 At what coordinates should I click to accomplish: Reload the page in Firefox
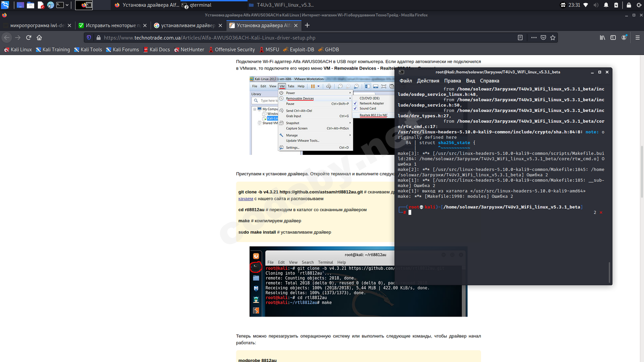click(29, 37)
